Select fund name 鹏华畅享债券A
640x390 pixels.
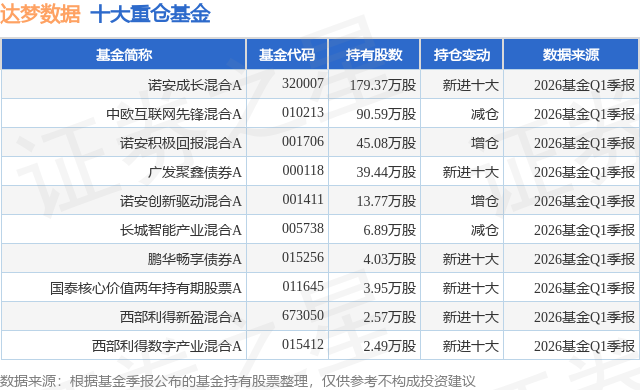[195, 259]
